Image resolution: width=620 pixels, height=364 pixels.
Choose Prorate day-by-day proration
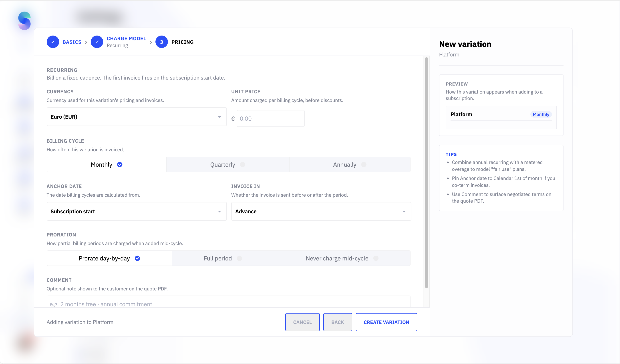(x=109, y=258)
